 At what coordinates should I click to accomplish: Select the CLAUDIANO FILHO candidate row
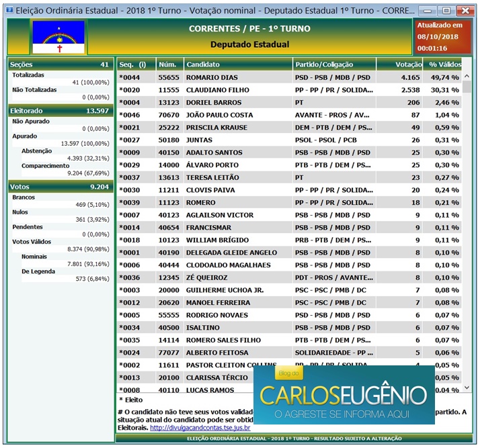click(x=289, y=90)
